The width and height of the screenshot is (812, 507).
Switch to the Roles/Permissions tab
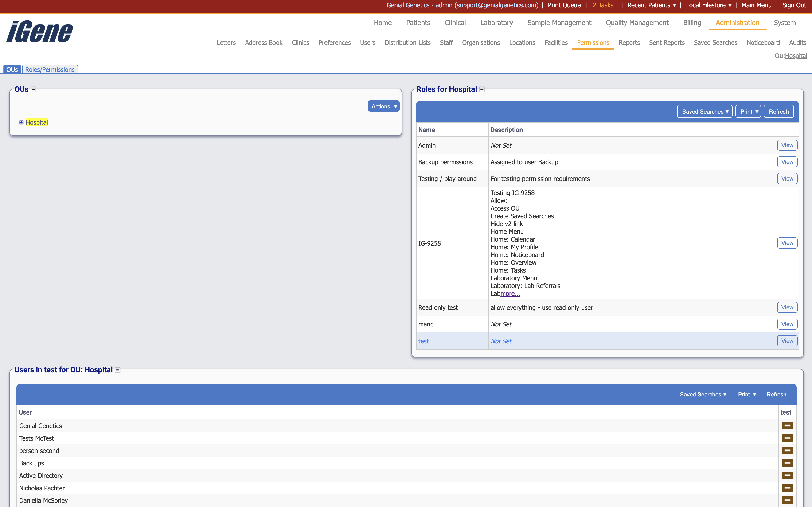[50, 69]
